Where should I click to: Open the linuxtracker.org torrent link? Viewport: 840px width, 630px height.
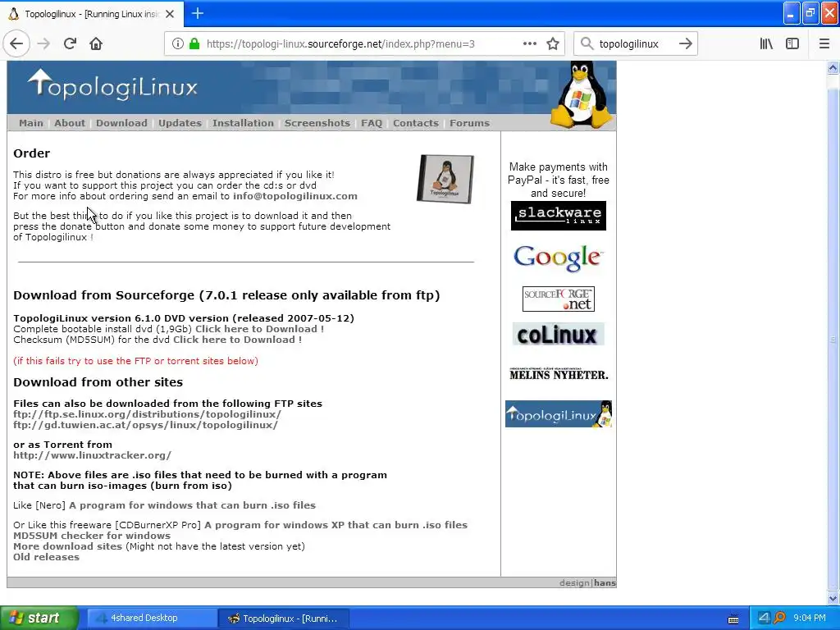click(x=92, y=455)
